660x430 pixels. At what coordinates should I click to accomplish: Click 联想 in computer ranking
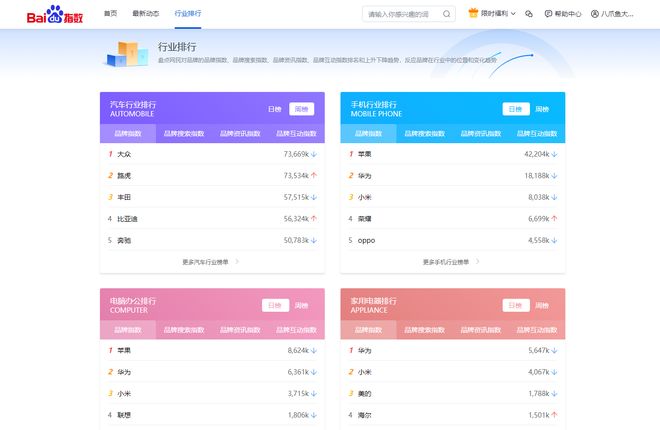click(x=124, y=415)
